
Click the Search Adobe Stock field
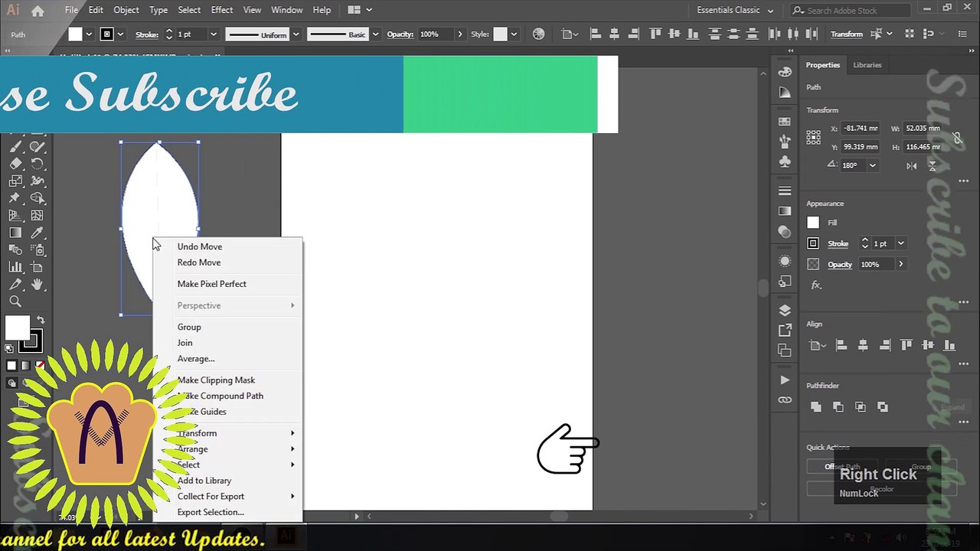coord(851,10)
